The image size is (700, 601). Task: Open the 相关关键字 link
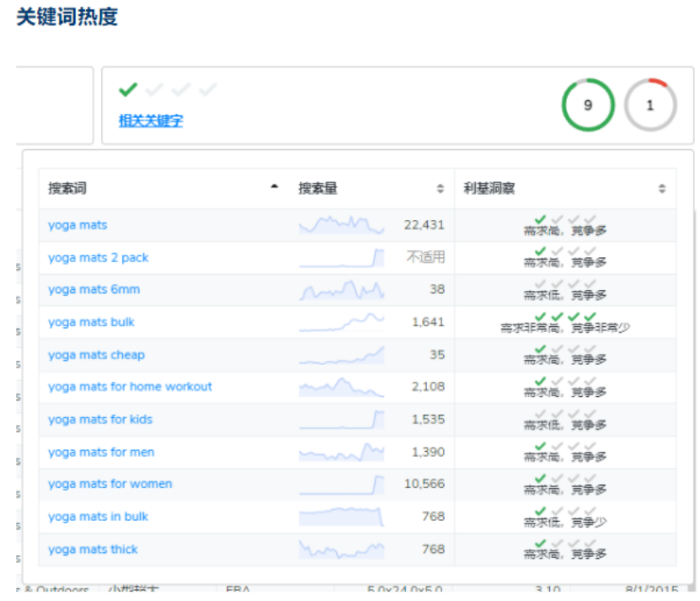click(151, 121)
